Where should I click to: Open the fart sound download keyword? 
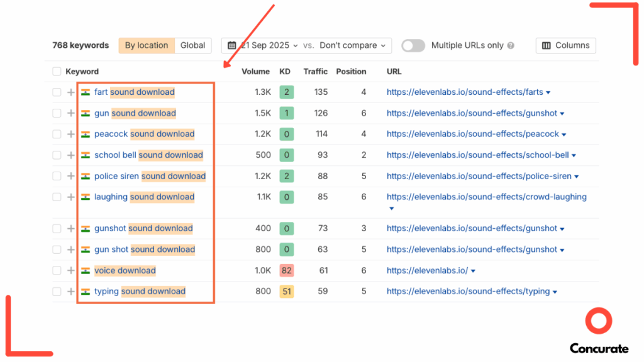[x=135, y=92]
